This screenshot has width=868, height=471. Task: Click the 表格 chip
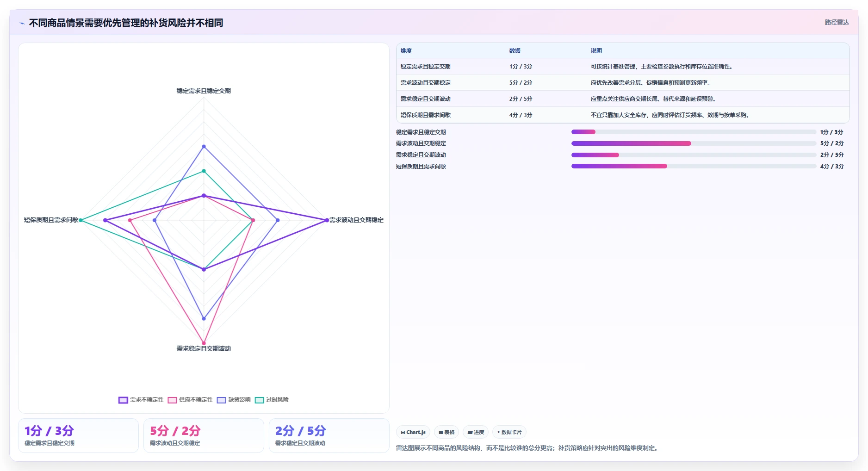[x=446, y=432]
